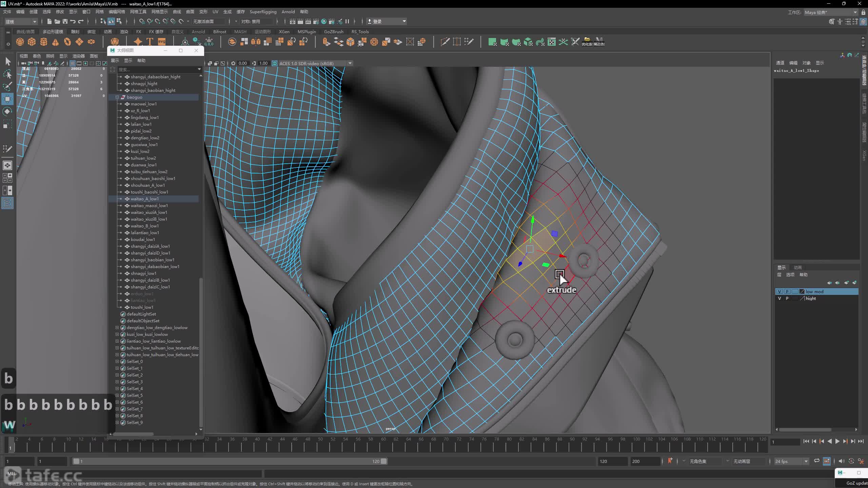Open the 网格工具 menu
The width and height of the screenshot is (868, 488).
point(138,12)
